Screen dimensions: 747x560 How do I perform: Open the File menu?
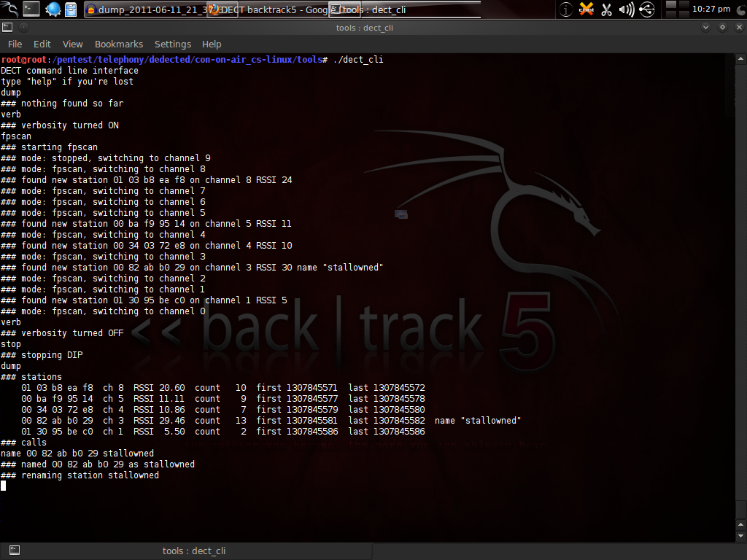[x=15, y=44]
